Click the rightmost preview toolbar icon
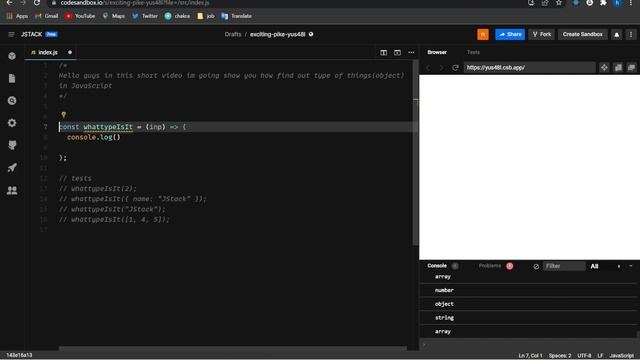Image resolution: width=640 pixels, height=360 pixels. tap(631, 68)
